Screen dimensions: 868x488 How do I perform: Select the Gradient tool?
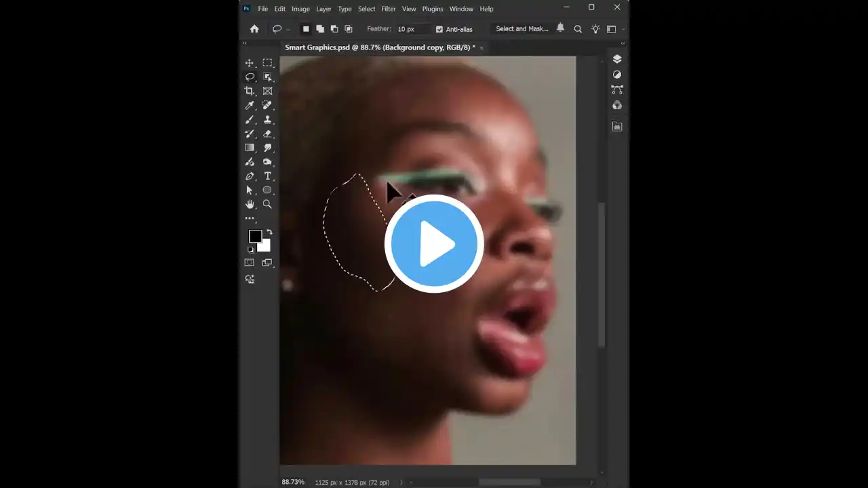(x=250, y=148)
